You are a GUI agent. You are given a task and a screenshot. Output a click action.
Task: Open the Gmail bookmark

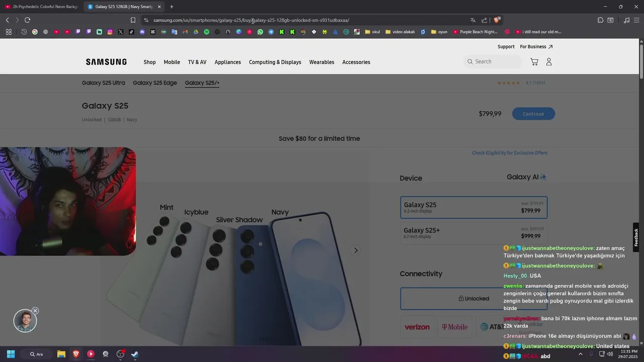185,32
